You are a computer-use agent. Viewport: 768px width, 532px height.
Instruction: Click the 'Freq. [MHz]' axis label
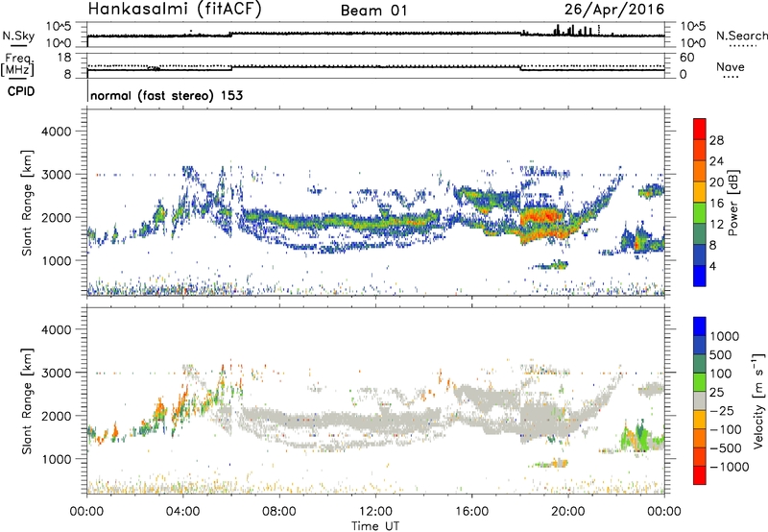(17, 65)
